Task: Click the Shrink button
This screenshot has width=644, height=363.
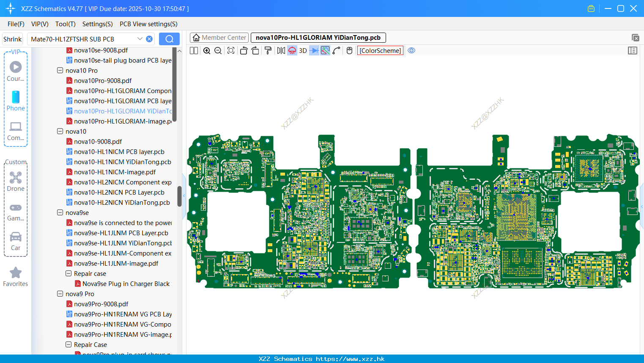Action: coord(12,39)
